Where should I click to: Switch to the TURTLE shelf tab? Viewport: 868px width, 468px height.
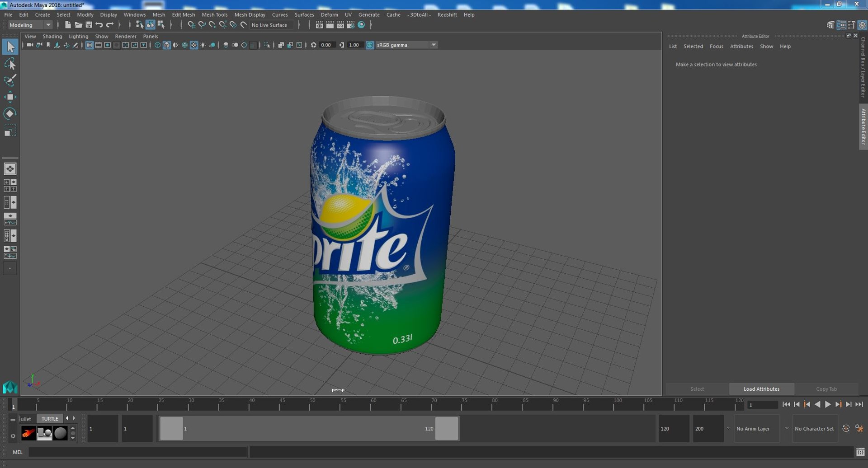50,419
